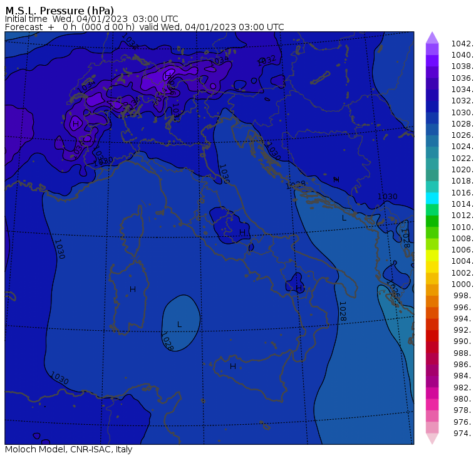Select the H marker in the central Alps

click(x=168, y=75)
